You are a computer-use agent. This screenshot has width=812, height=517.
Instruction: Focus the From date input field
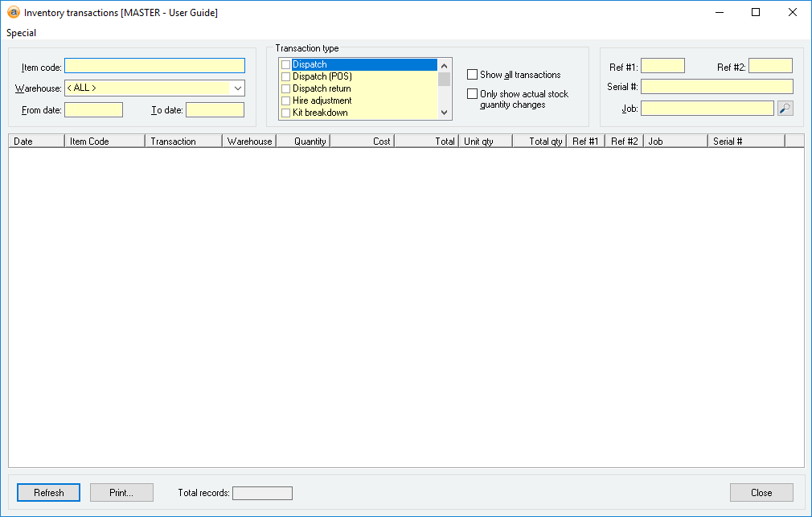pos(93,110)
